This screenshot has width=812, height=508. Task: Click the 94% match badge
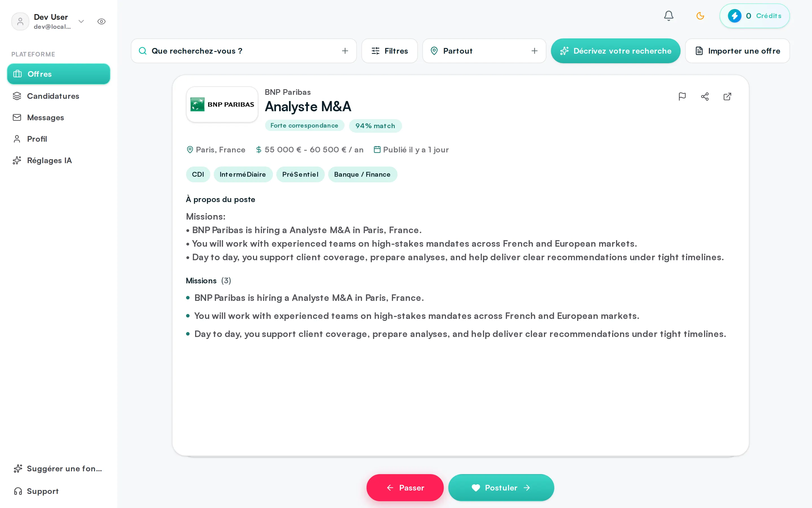click(375, 126)
